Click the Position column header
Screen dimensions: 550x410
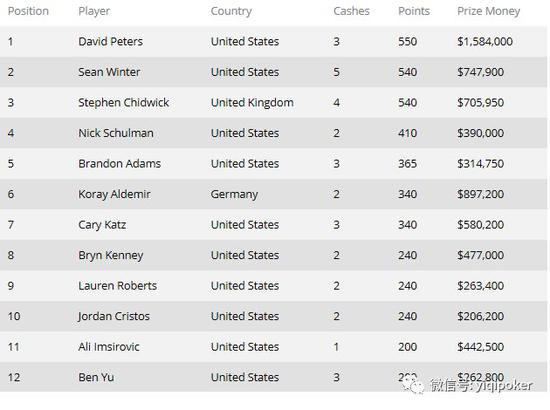28,11
